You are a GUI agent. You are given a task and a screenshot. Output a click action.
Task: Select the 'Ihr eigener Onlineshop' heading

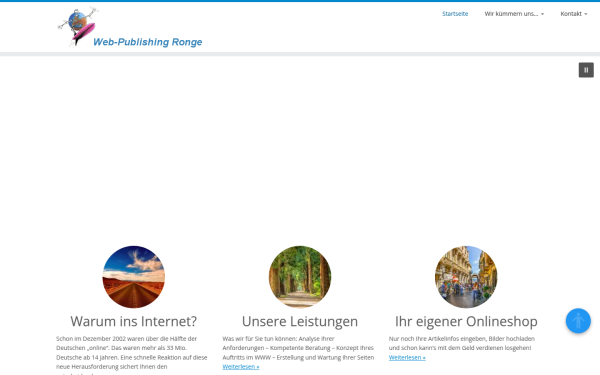pos(466,321)
